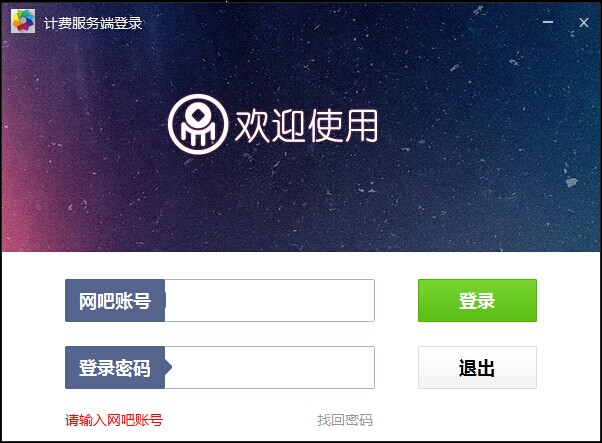Click the 登录密码 field label
The width and height of the screenshot is (602, 443).
tap(115, 367)
